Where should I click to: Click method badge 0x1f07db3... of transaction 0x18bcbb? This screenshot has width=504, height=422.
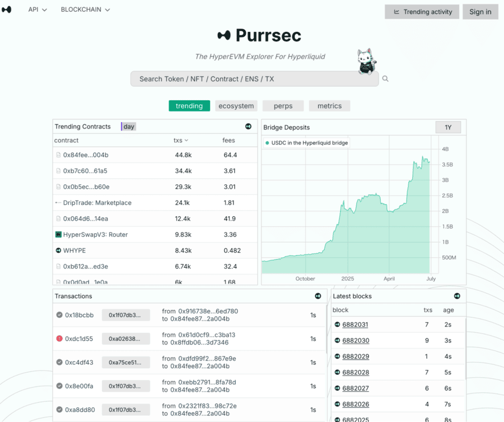coord(125,315)
